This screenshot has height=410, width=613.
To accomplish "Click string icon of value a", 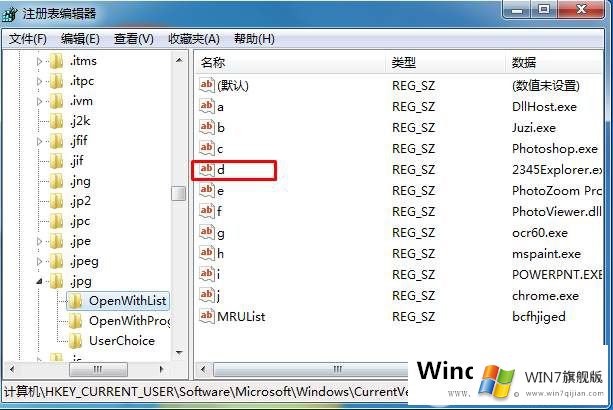I will pyautogui.click(x=206, y=106).
